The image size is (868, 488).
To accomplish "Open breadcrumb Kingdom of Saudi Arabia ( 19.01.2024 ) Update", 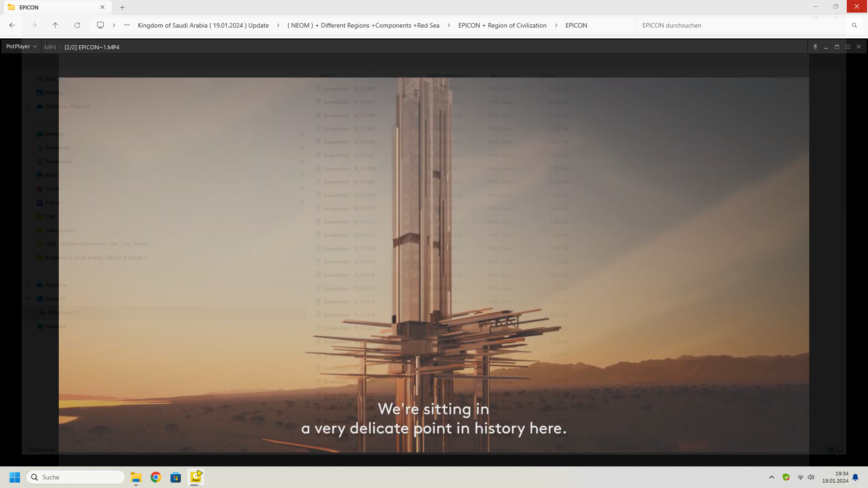I will (203, 25).
